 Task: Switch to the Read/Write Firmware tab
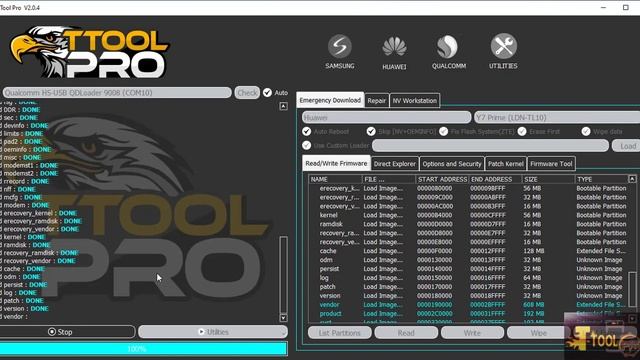(336, 163)
